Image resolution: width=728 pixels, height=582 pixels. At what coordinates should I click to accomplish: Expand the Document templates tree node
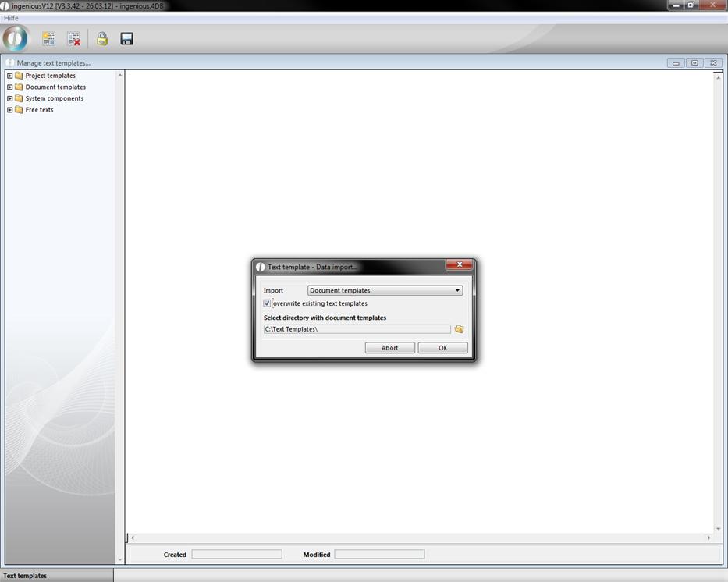[9, 87]
